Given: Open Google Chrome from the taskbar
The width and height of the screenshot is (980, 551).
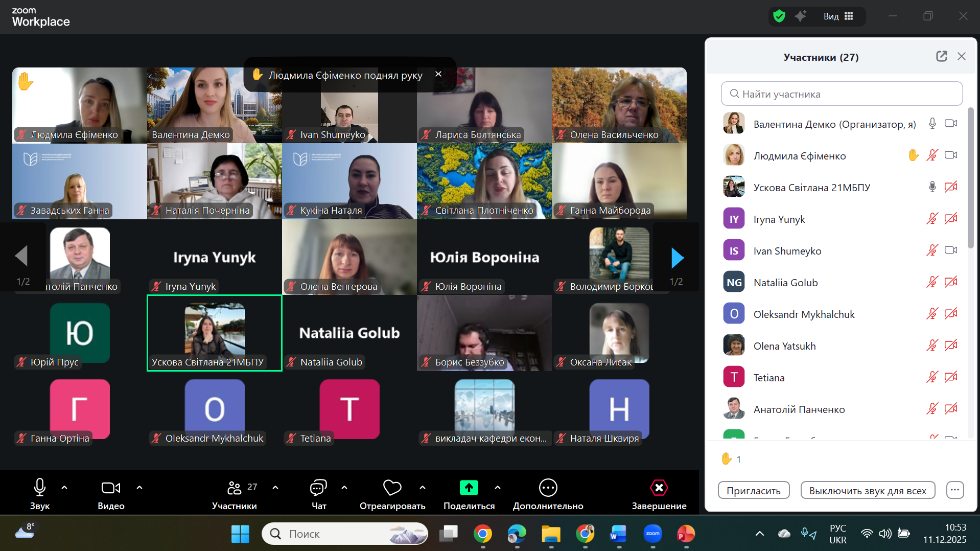Looking at the screenshot, I should pyautogui.click(x=483, y=534).
